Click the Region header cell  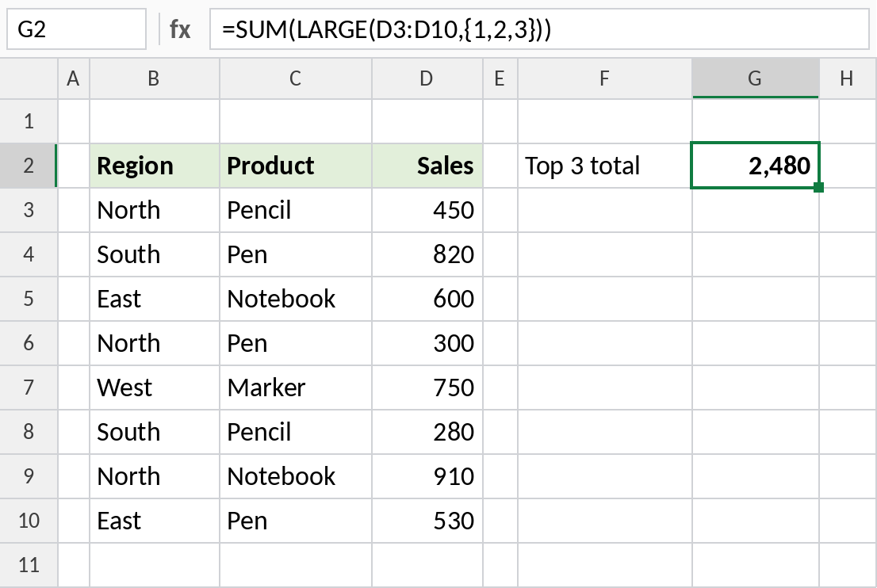coord(155,166)
